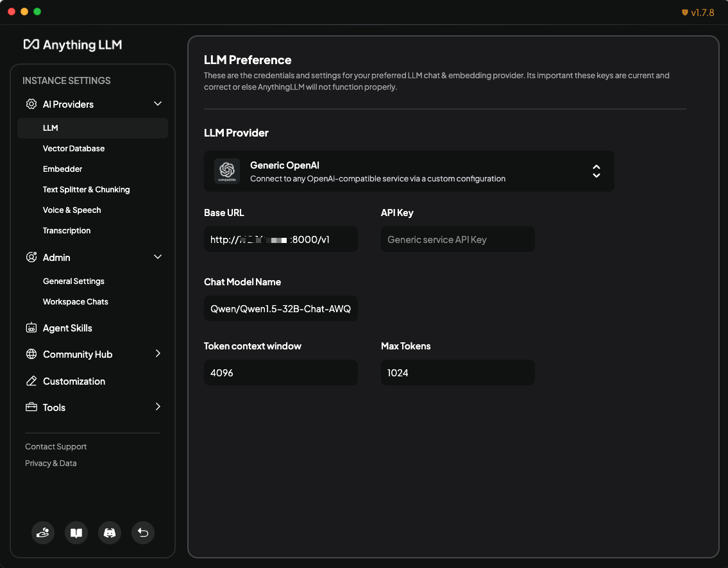Expand the Community Hub section

click(x=157, y=354)
